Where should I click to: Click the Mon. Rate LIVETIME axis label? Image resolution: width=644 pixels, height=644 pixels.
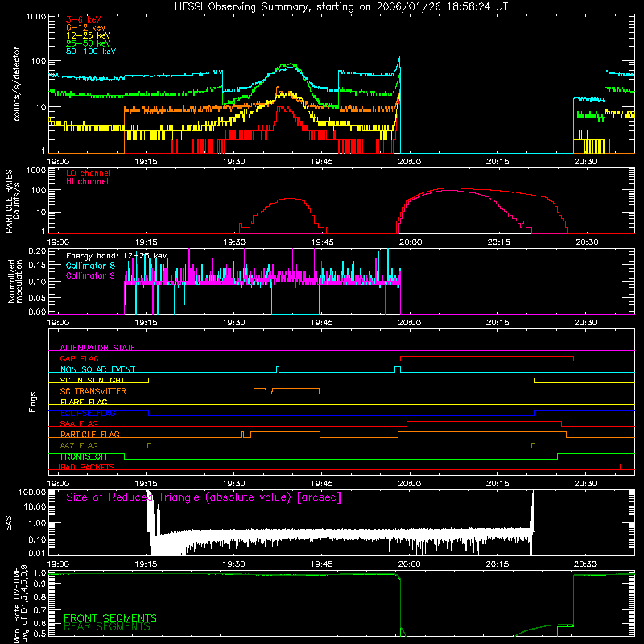20,604
